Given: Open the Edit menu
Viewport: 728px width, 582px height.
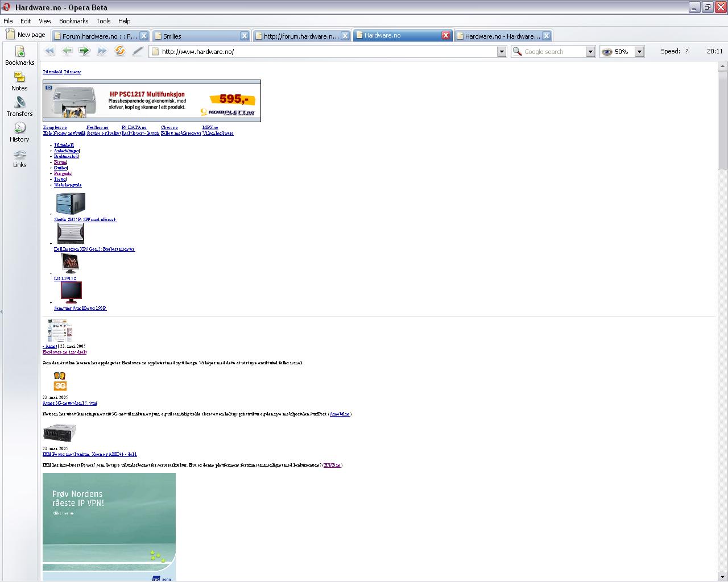Looking at the screenshot, I should [26, 21].
